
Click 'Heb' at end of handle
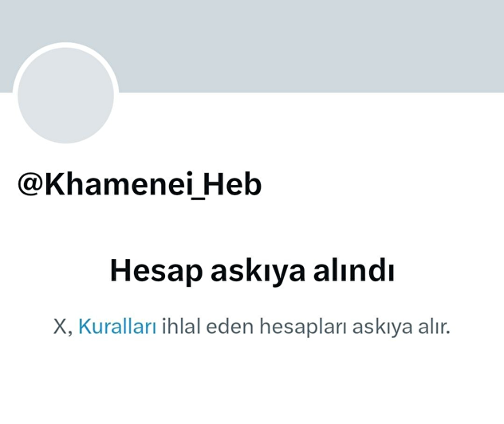233,184
